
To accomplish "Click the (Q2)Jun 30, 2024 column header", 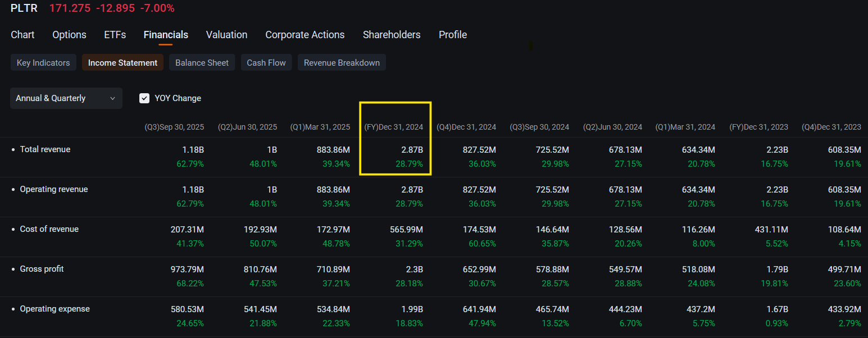I will [x=612, y=127].
